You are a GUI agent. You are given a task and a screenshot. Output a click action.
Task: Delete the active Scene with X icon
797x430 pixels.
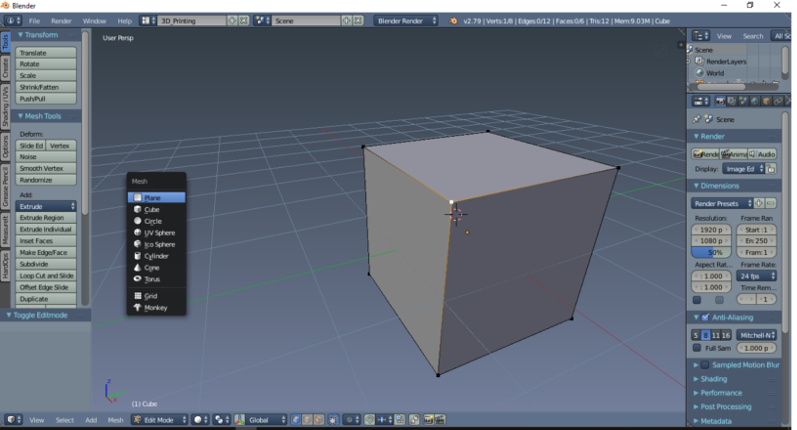point(358,21)
